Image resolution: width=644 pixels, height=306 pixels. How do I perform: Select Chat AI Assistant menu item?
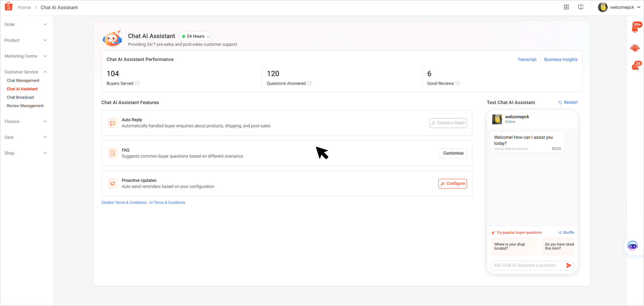[x=22, y=89]
